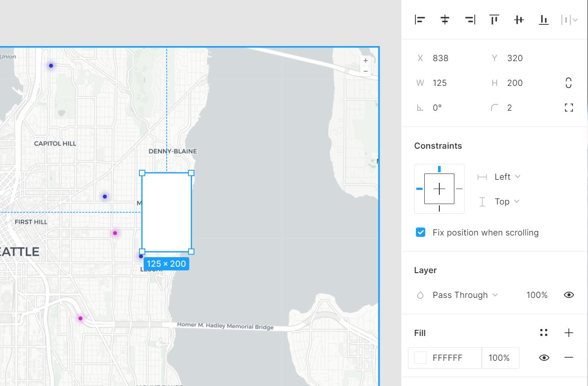Image resolution: width=588 pixels, height=386 pixels.
Task: Click the align right icon
Action: click(470, 19)
